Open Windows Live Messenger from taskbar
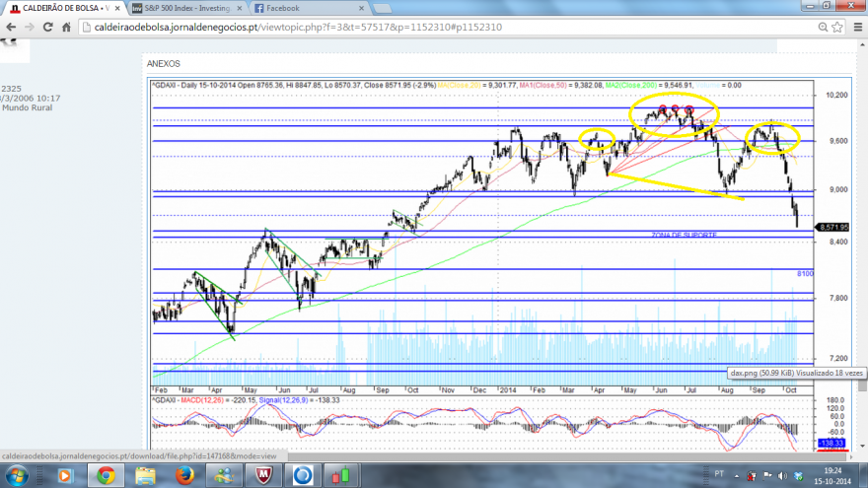This screenshot has width=868, height=488. coord(224,475)
